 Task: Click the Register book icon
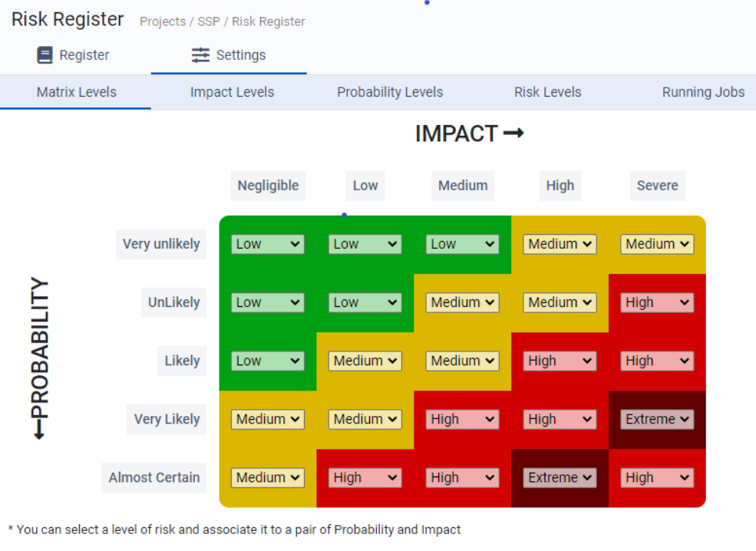tap(45, 55)
